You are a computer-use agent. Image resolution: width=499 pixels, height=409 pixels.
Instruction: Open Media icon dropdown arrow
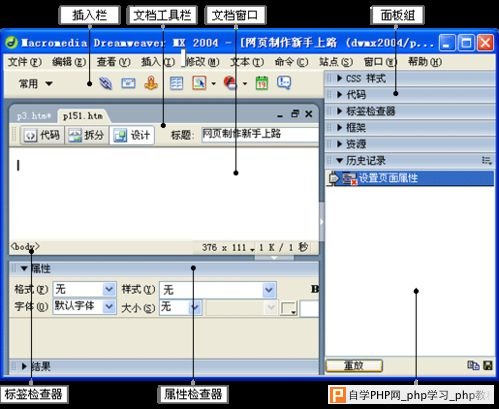245,84
